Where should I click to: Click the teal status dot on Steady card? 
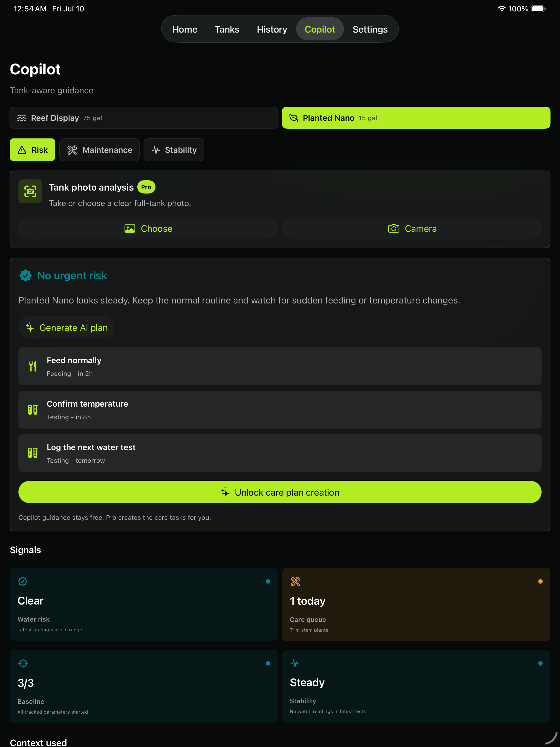click(x=540, y=664)
